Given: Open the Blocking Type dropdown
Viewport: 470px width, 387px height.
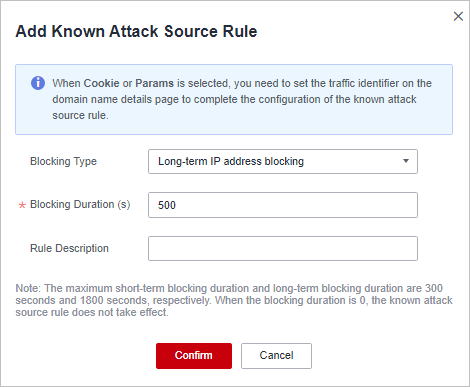Looking at the screenshot, I should pyautogui.click(x=283, y=162).
